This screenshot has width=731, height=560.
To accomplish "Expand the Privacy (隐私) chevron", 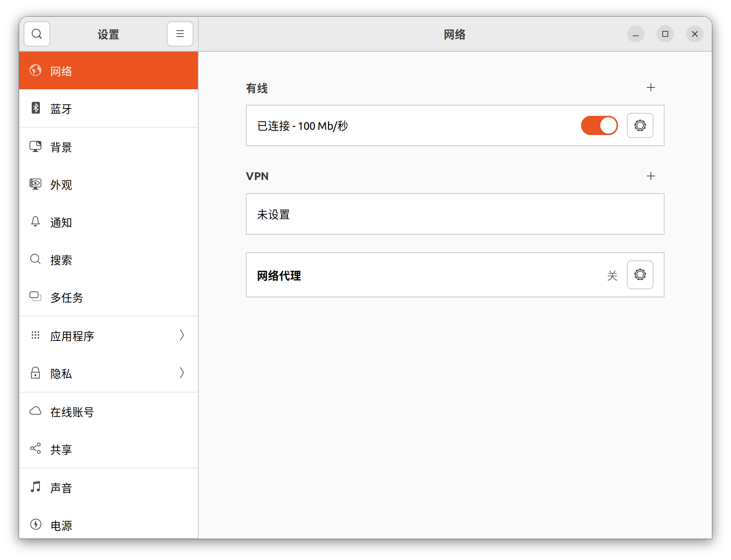I will (182, 373).
